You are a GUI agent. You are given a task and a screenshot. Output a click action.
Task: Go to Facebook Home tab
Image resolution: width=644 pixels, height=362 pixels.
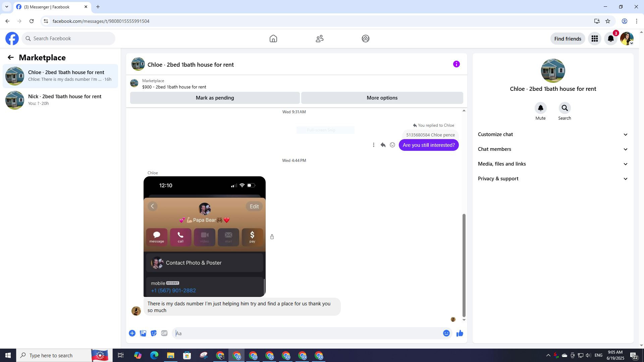click(273, 39)
